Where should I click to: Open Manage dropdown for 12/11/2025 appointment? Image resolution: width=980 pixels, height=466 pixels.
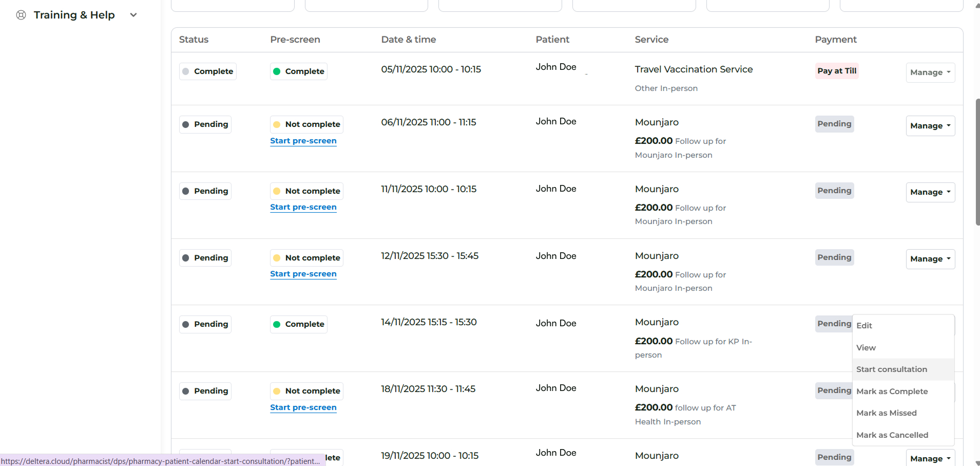click(930, 259)
